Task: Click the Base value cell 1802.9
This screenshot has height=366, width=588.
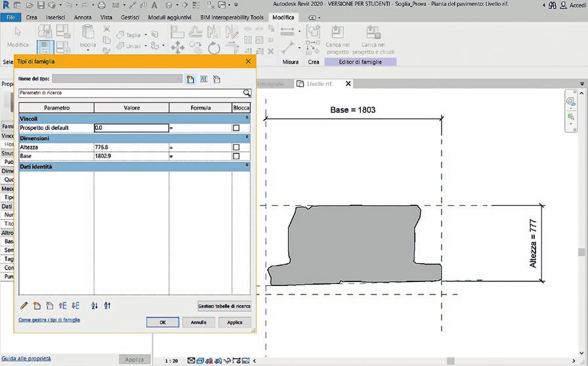Action: (x=131, y=156)
